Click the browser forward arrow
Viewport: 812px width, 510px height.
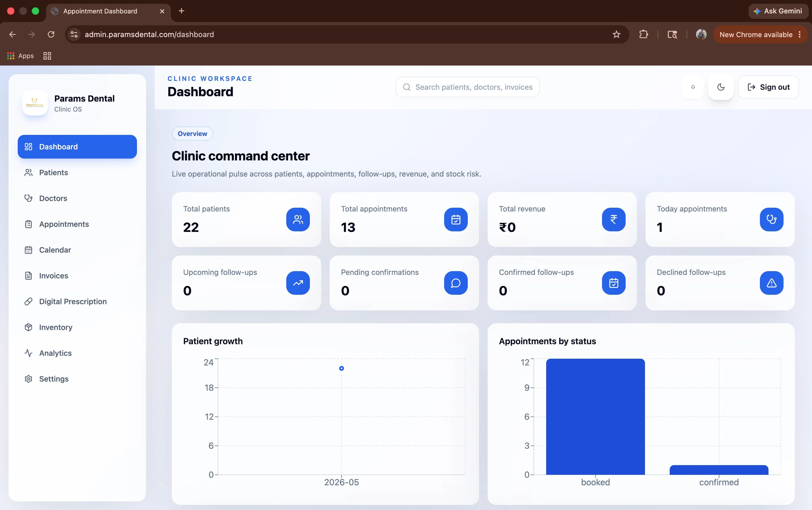pyautogui.click(x=32, y=34)
